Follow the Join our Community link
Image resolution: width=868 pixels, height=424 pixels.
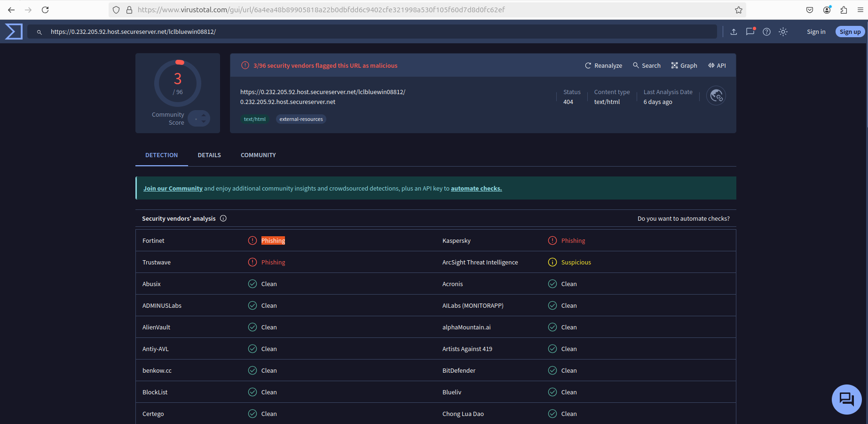coord(173,188)
